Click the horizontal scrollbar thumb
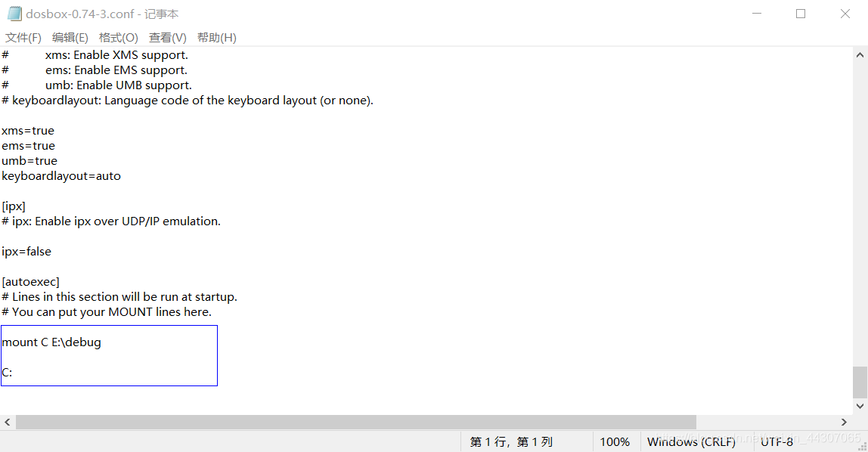Image resolution: width=868 pixels, height=452 pixels. [x=356, y=422]
